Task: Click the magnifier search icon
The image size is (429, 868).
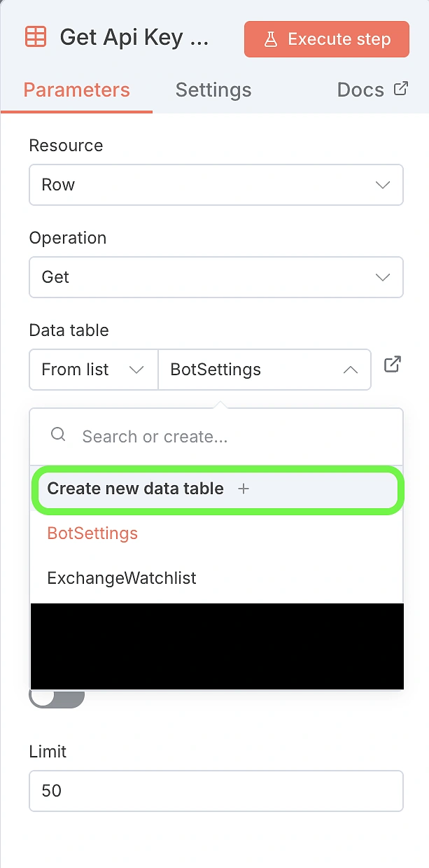Action: [58, 435]
